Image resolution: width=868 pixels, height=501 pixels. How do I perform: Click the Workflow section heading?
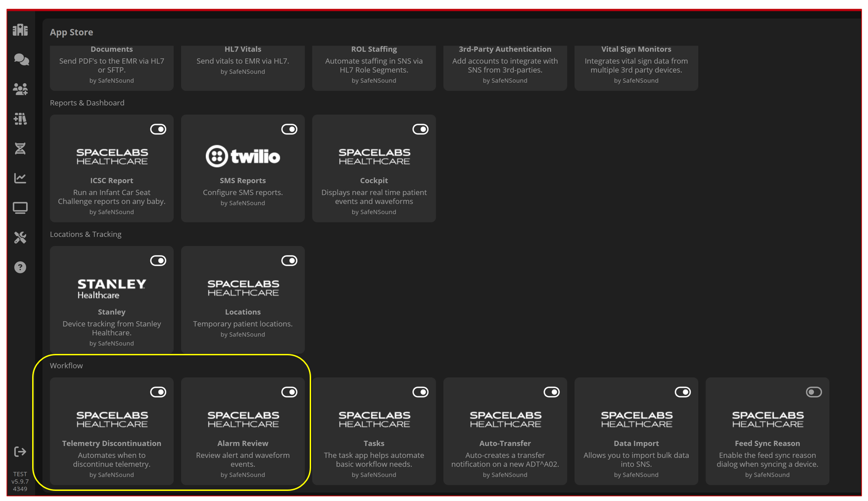pyautogui.click(x=67, y=366)
